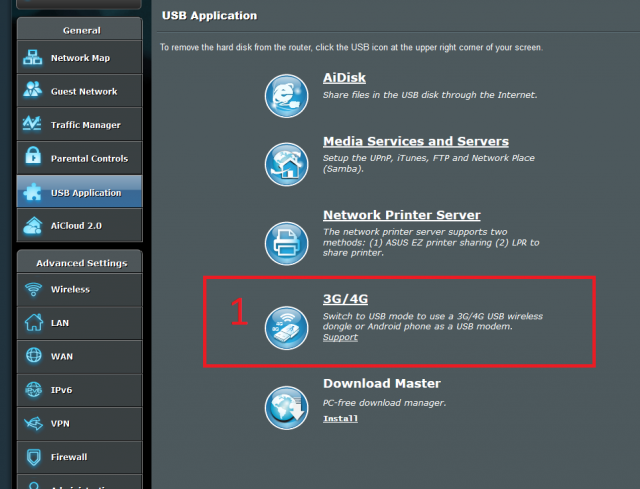The image size is (640, 489).
Task: Click the Media Services house icon
Action: click(285, 163)
